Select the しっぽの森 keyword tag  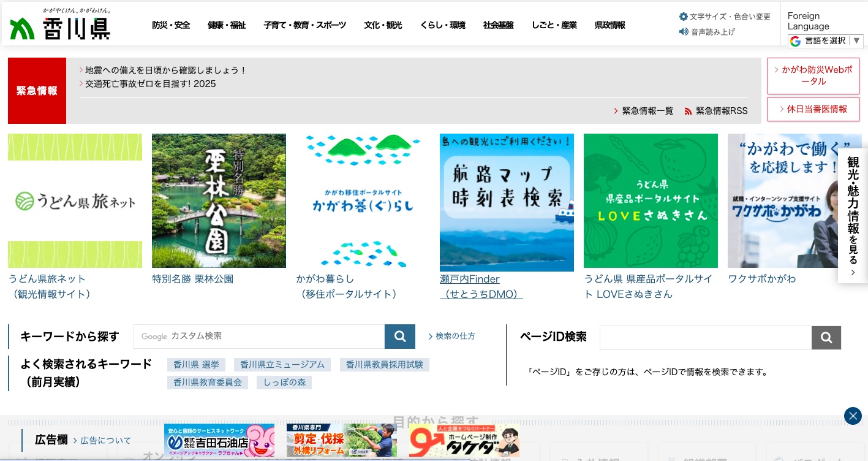[x=284, y=382]
